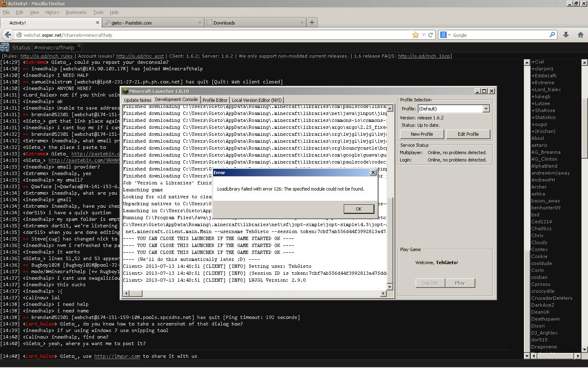Viewport: 588px width, 368px height.
Task: Click the Edit Profile button
Action: [x=468, y=134]
